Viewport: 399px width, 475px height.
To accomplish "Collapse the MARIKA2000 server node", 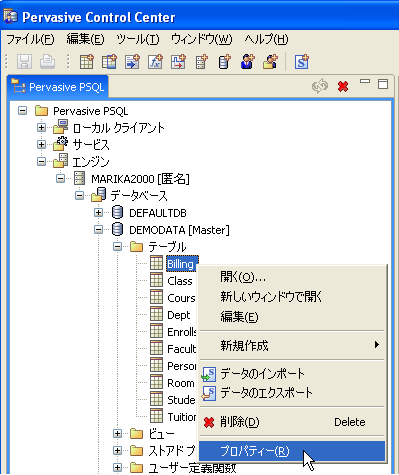I will [x=60, y=178].
